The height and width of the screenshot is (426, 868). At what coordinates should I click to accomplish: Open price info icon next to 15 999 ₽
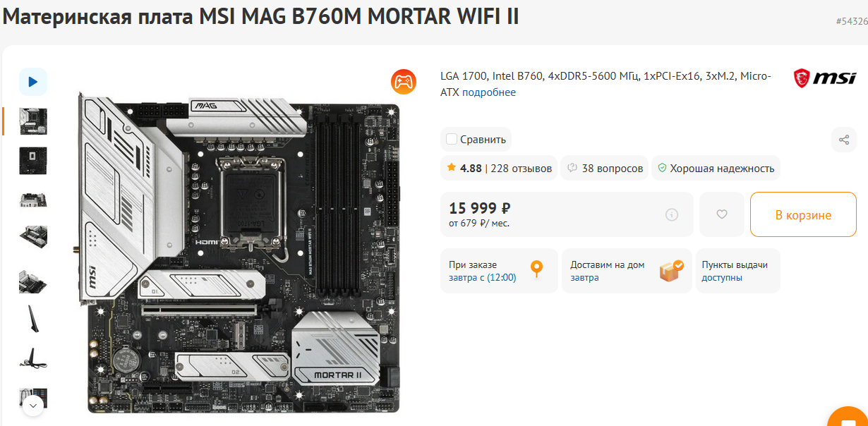(x=672, y=214)
